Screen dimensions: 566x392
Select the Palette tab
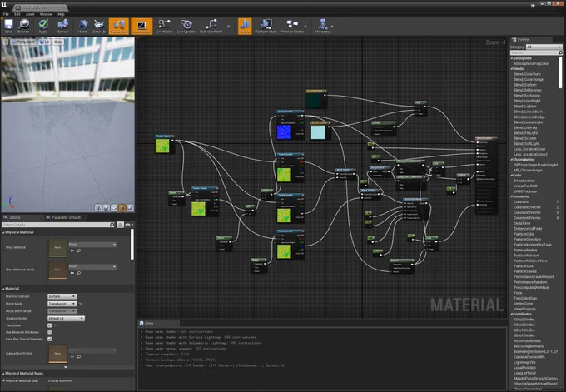521,39
